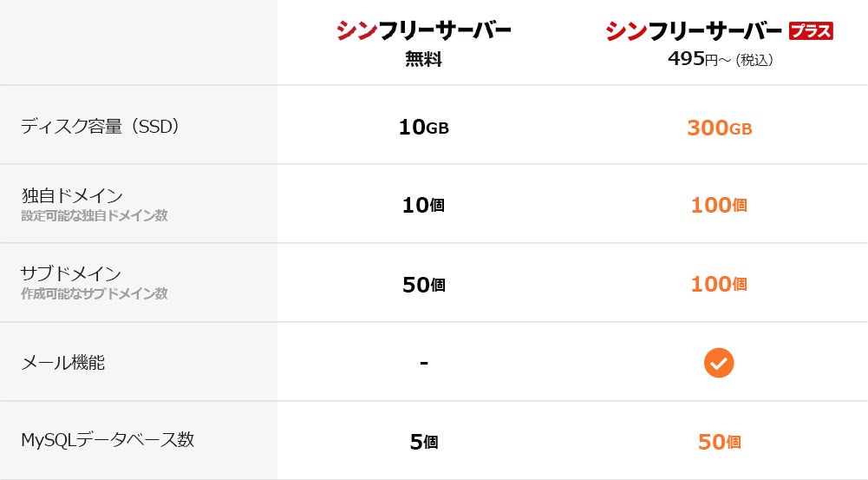This screenshot has width=868, height=480.
Task: Select the シンフリーサーバー プラス plan heading
Action: tap(719, 30)
